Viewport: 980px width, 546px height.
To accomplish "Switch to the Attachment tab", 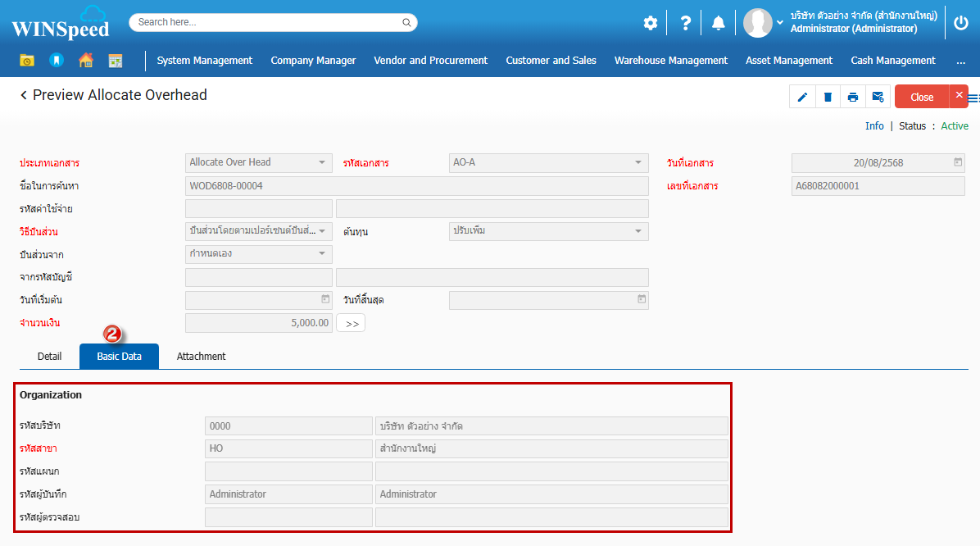I will (201, 357).
